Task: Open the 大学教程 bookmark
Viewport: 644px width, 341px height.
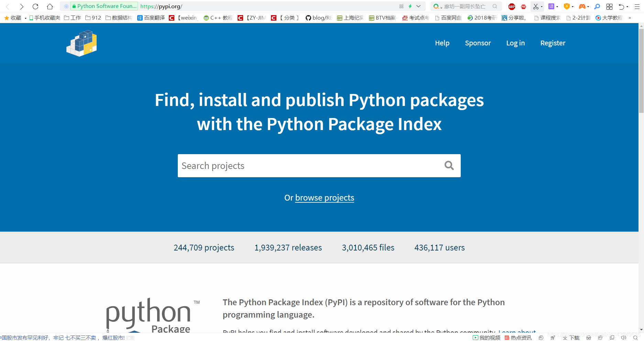Action: pos(609,18)
